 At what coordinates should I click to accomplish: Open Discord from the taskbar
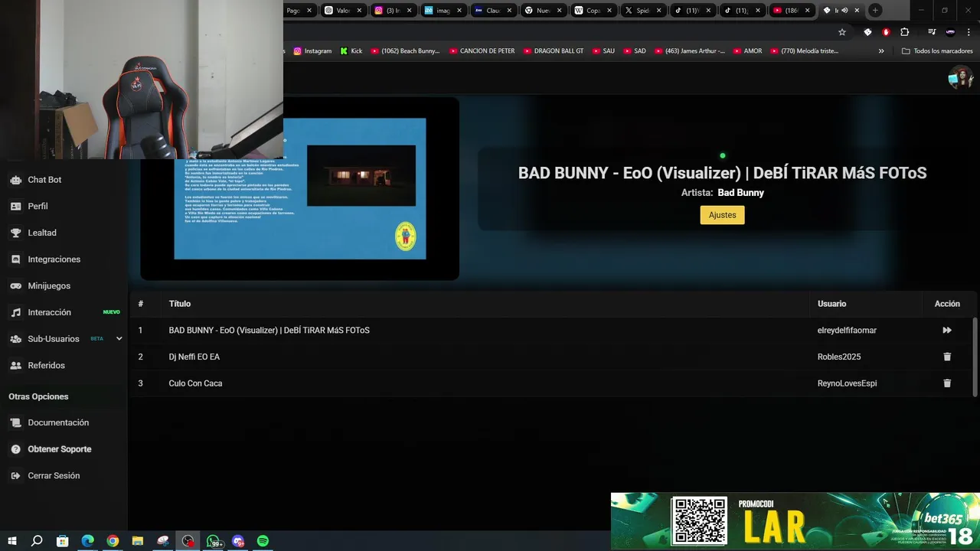click(x=238, y=541)
